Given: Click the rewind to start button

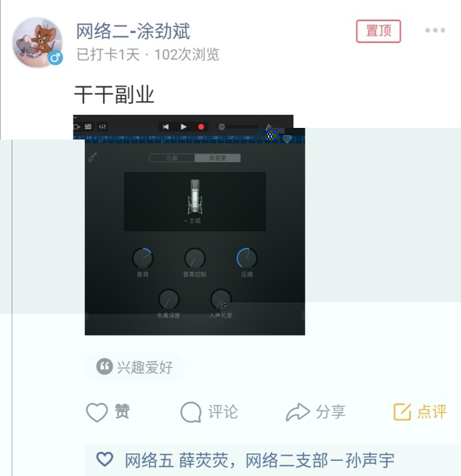Looking at the screenshot, I should point(166,126).
